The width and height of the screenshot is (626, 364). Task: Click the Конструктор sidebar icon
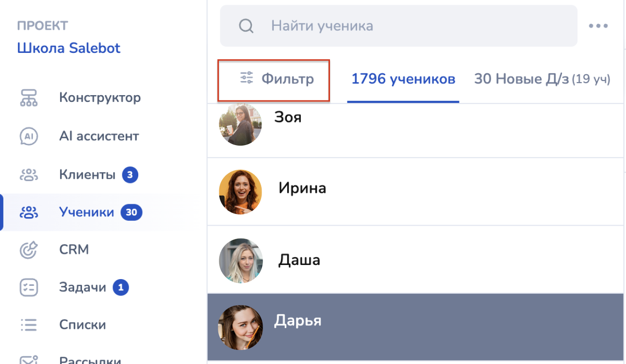[x=29, y=98]
